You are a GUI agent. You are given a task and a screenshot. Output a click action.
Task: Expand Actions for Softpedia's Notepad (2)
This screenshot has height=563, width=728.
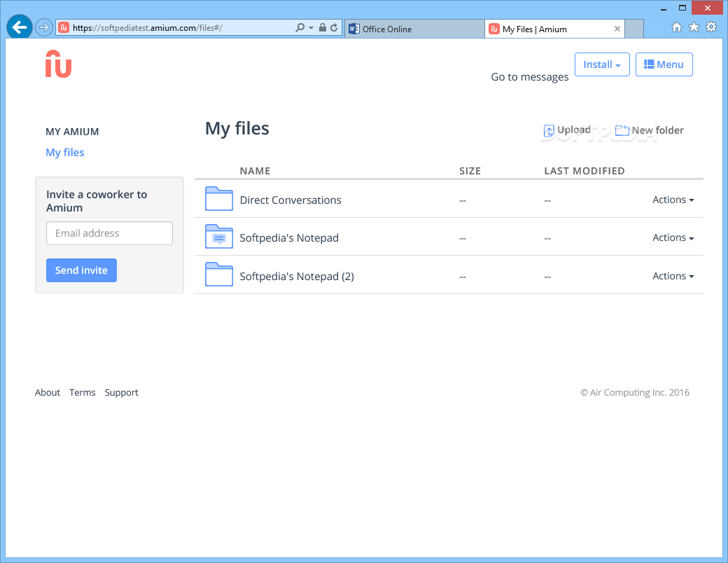673,277
